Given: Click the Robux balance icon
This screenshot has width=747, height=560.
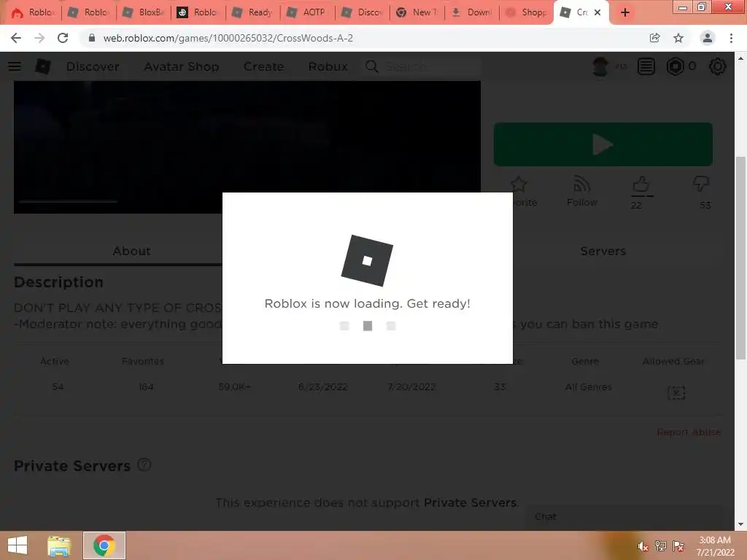Looking at the screenshot, I should point(675,66).
